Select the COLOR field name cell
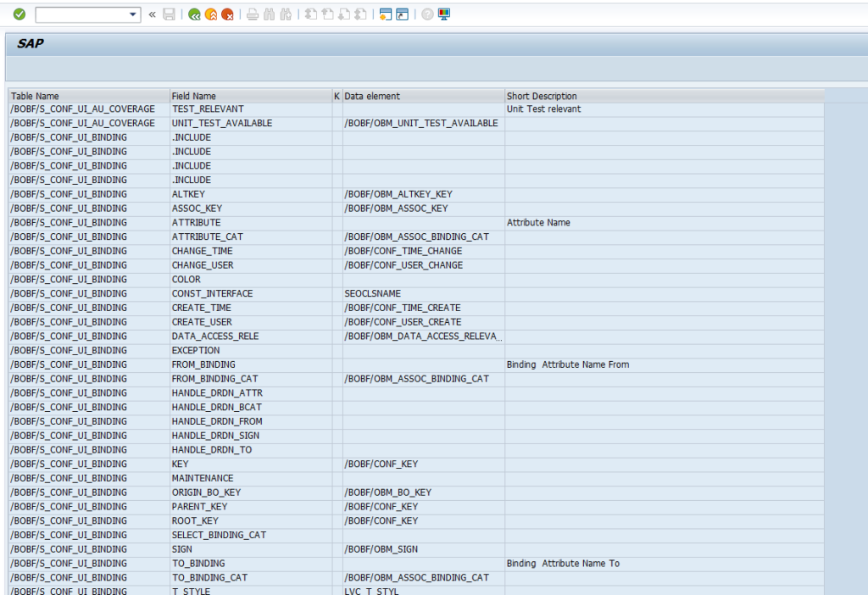The height and width of the screenshot is (595, 868). (251, 280)
